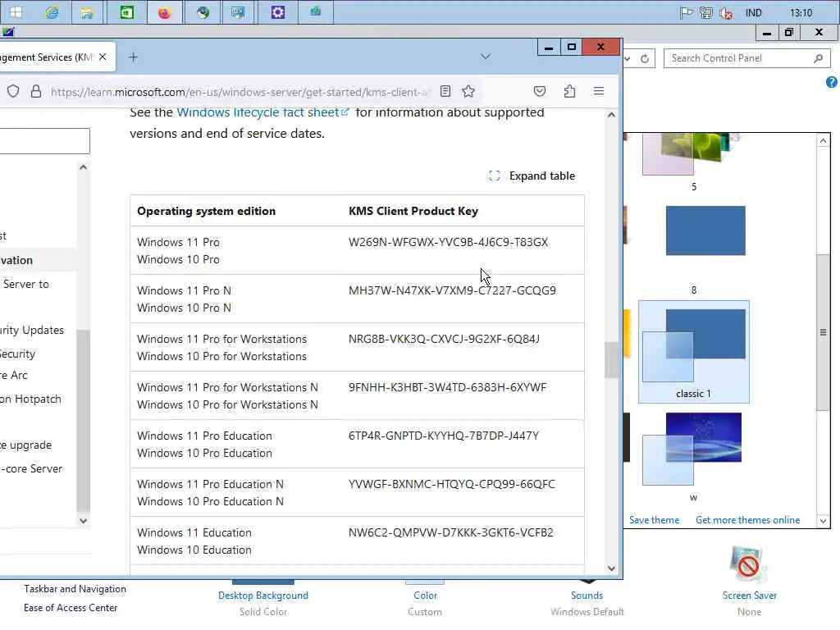
Task: Click the YVWGF-BXNMC-HTQYQ-CPQ99-66QFC key
Action: tap(452, 484)
